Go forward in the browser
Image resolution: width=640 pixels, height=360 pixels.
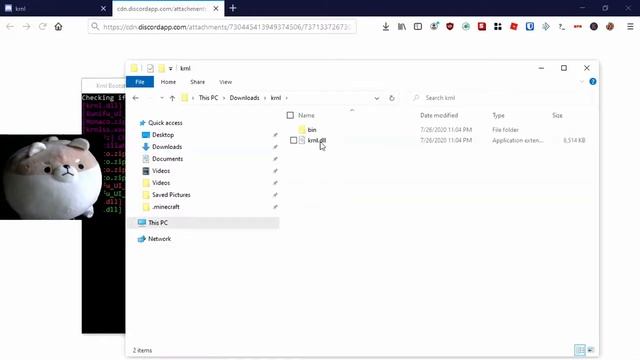(x=27, y=27)
